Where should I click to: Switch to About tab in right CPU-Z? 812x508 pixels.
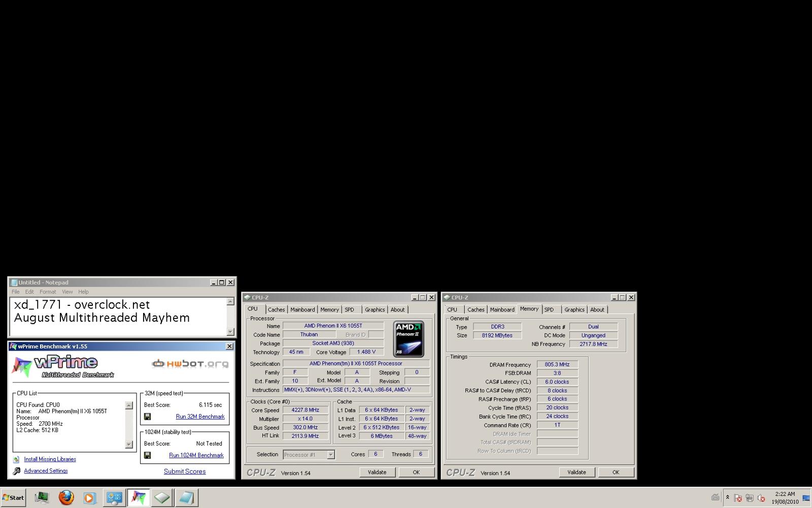pyautogui.click(x=597, y=309)
